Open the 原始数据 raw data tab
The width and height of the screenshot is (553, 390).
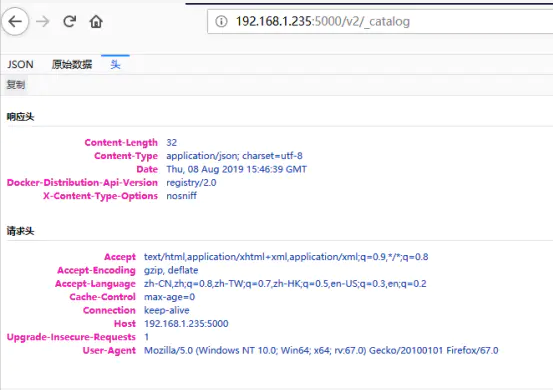[72, 65]
